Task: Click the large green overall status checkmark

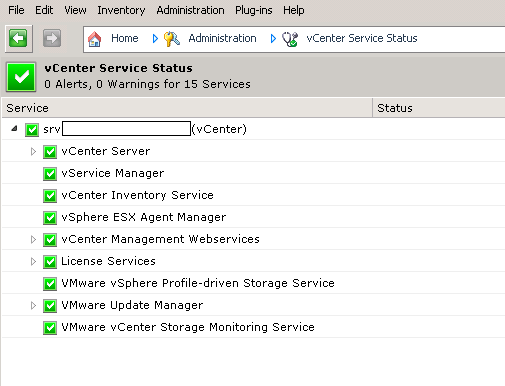Action: pos(21,77)
